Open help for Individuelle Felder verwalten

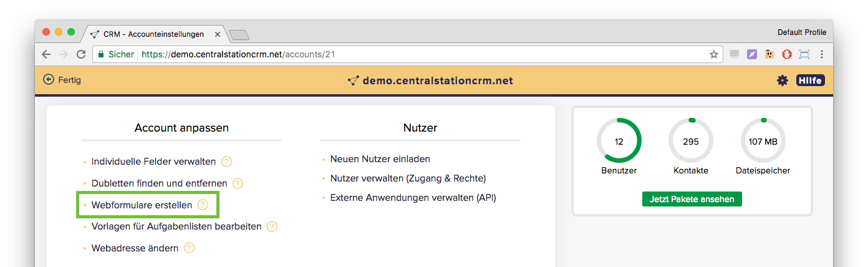(x=226, y=162)
